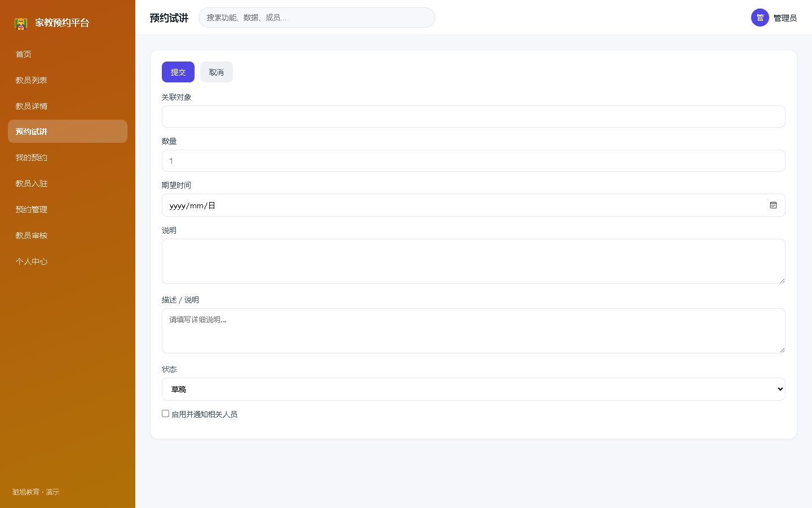Open 个人中心 in the sidebar
This screenshot has height=508, width=812.
tap(68, 261)
